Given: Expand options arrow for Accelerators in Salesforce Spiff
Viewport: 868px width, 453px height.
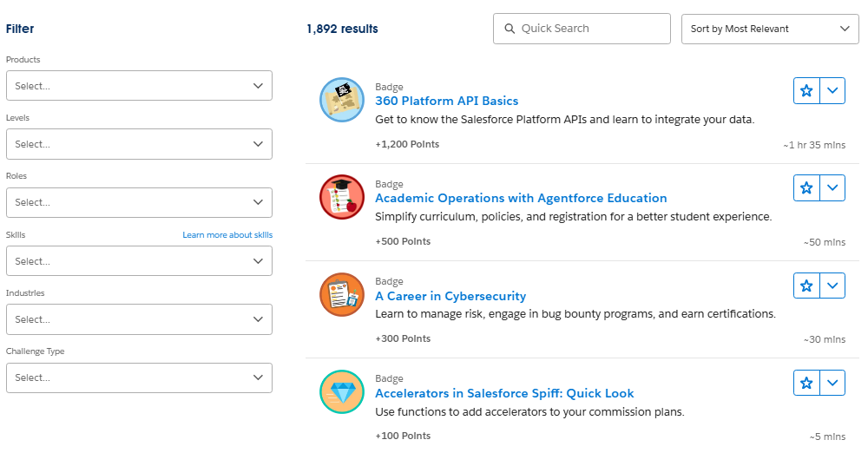Looking at the screenshot, I should pyautogui.click(x=832, y=383).
